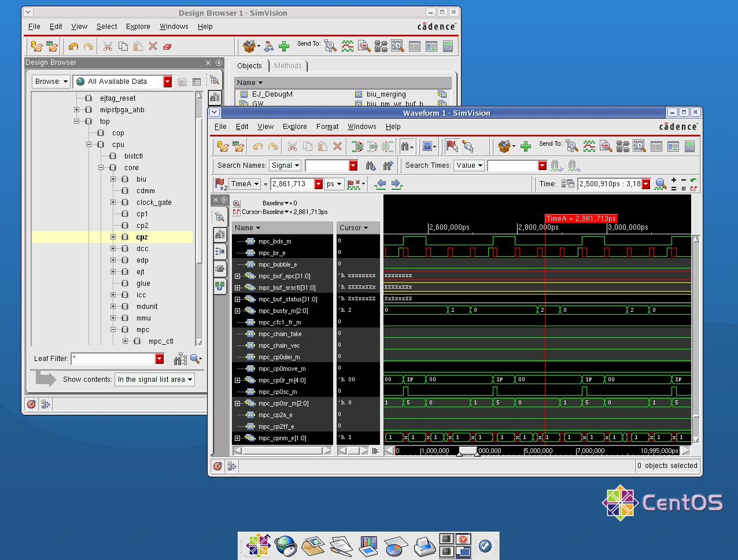Screen dimensions: 738x560
Task: Click the Browse button in Design Browser
Action: click(51, 82)
